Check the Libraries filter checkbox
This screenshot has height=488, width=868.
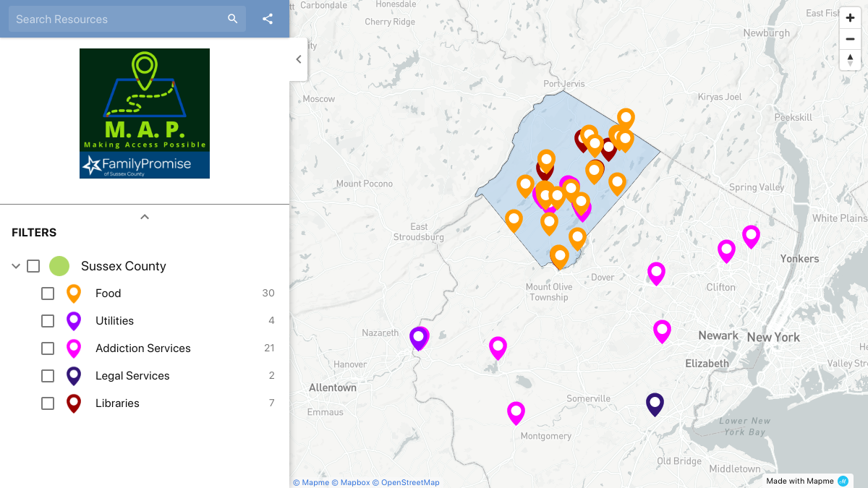(48, 403)
